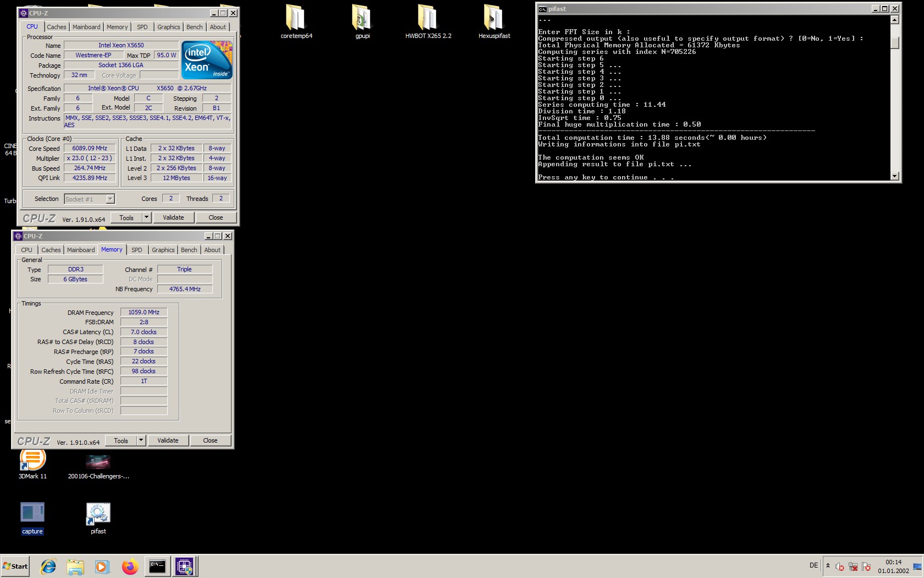Open the Mainboard tab in upper CPU-Z

tap(86, 27)
